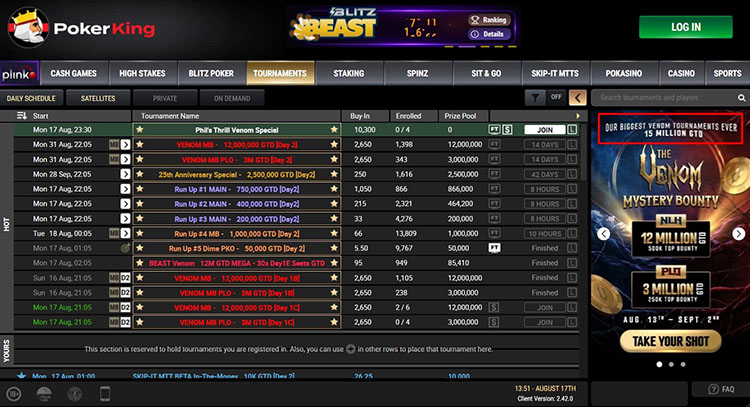Click the green LOG IN button
750x407 pixels.
click(x=685, y=27)
